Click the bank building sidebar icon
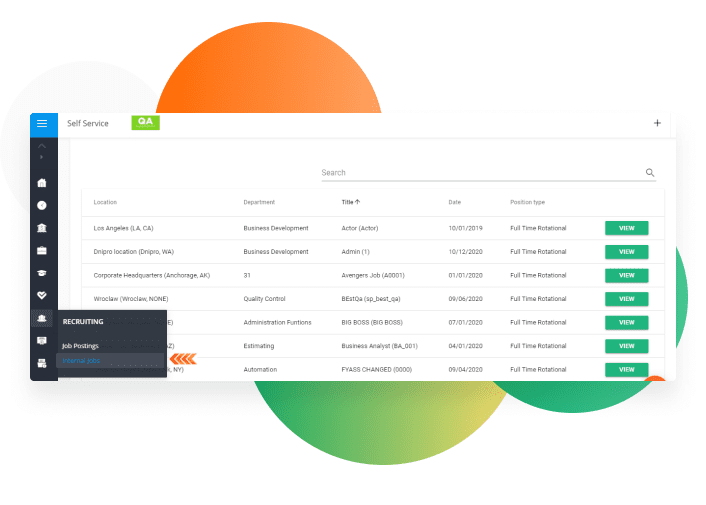 tap(42, 227)
